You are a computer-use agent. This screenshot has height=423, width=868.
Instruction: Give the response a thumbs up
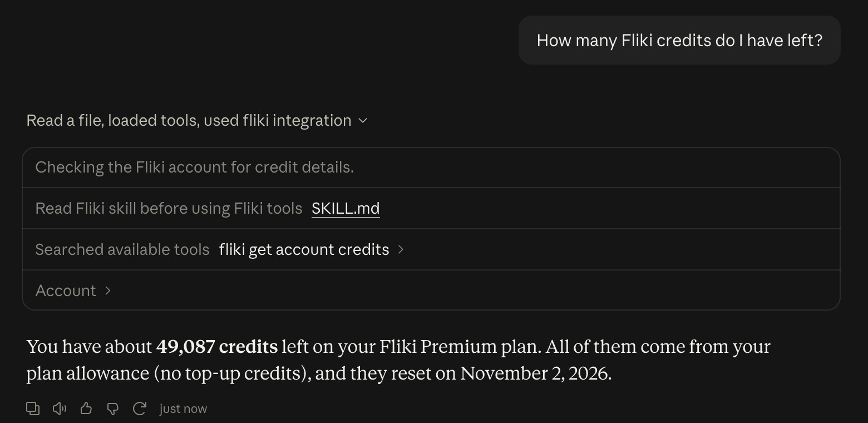pyautogui.click(x=86, y=409)
